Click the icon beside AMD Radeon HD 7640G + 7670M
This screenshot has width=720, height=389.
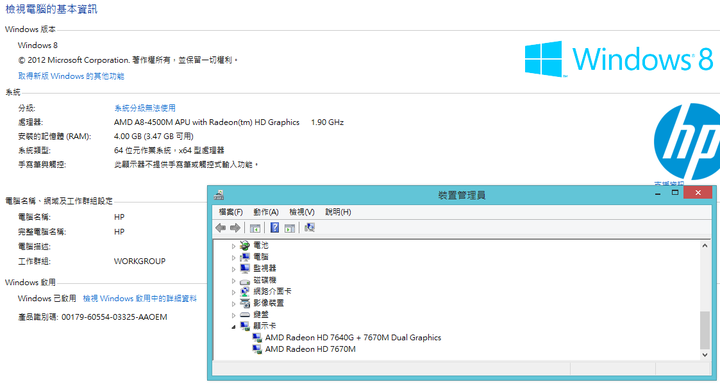257,338
